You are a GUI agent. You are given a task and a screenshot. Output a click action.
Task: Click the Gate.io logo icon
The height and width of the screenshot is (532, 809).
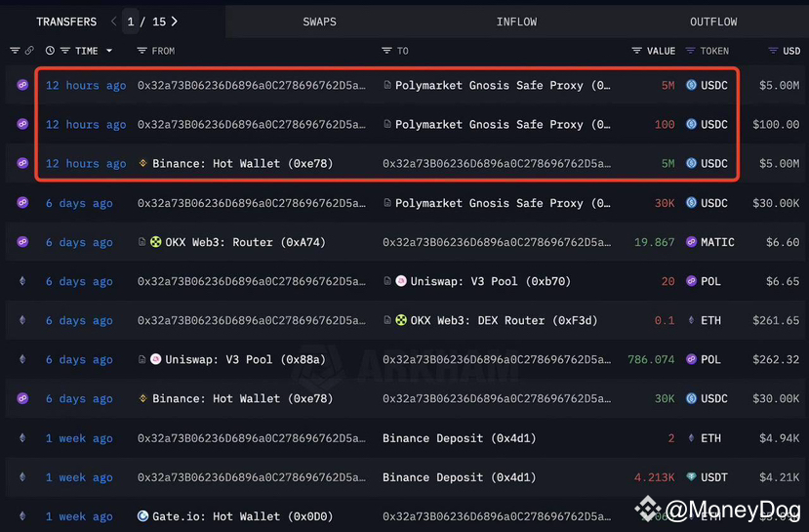(x=142, y=516)
